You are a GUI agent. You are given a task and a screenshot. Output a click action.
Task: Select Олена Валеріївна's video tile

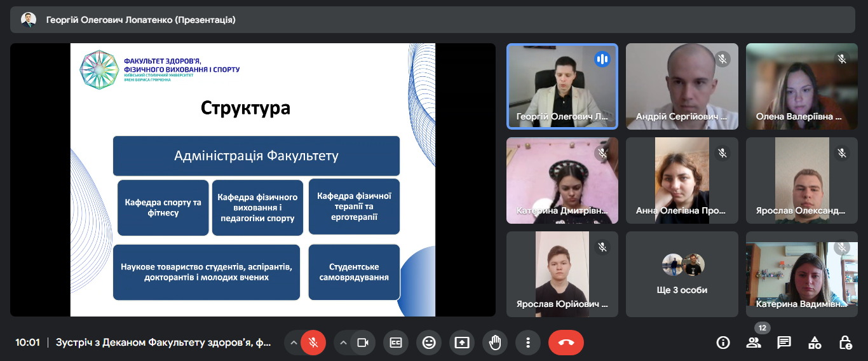[802, 86]
